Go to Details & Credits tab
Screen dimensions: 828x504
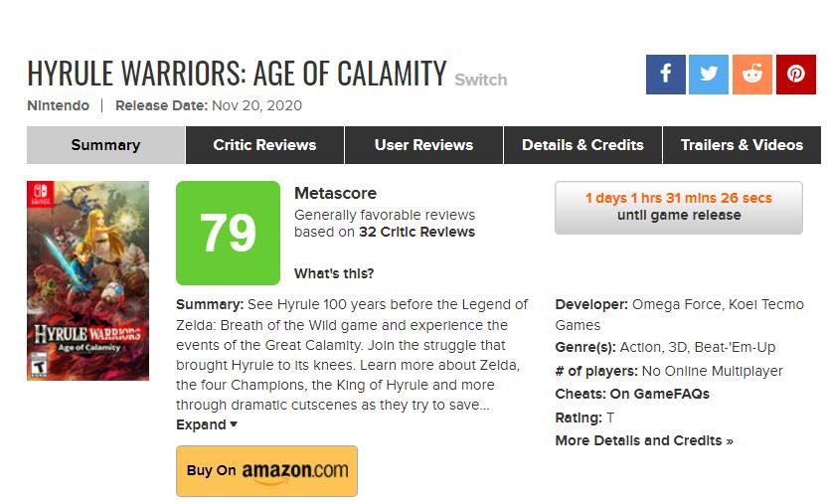pyautogui.click(x=582, y=145)
